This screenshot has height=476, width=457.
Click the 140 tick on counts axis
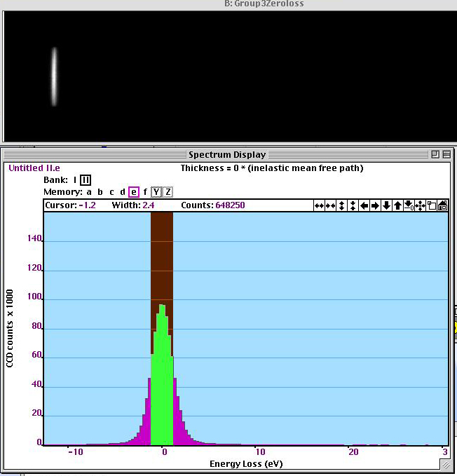34,238
